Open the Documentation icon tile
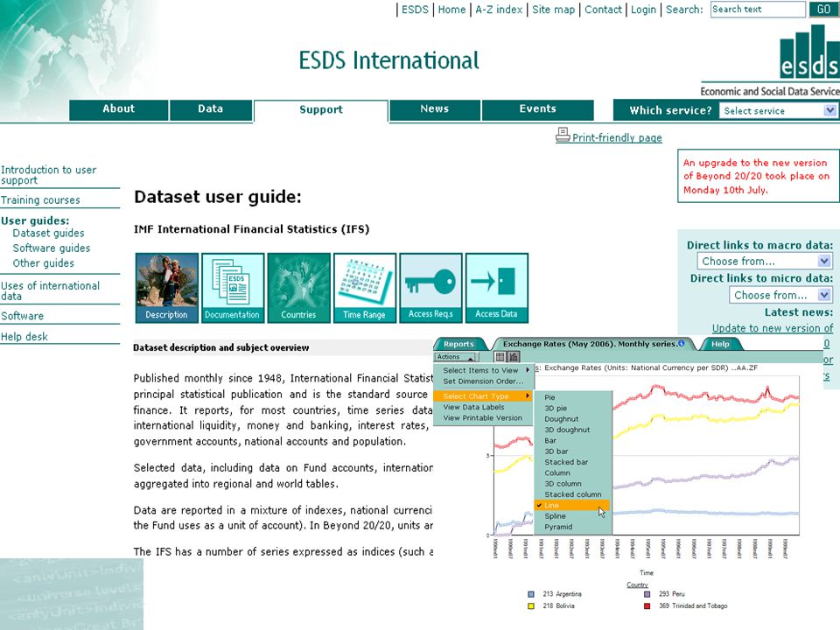The height and width of the screenshot is (630, 840). 233,288
